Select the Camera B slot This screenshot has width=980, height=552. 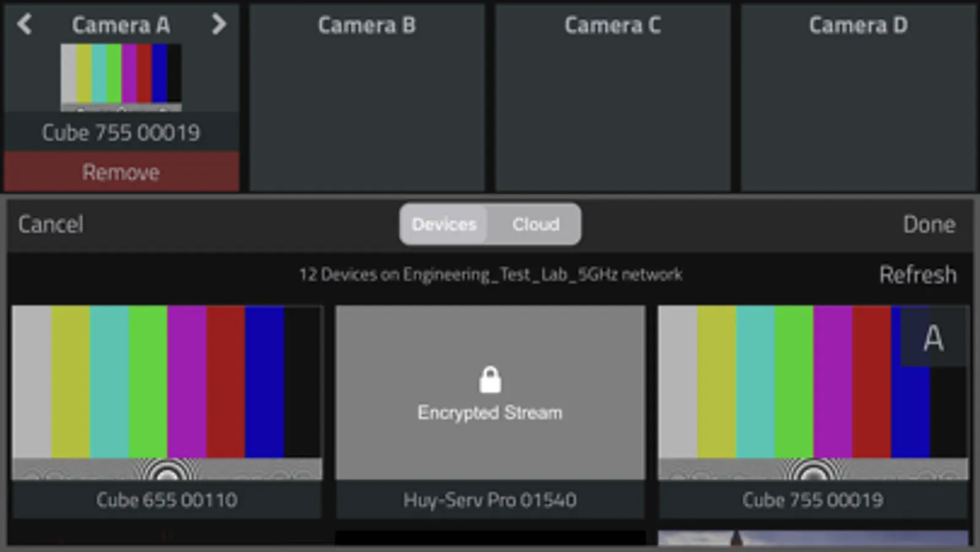[367, 98]
